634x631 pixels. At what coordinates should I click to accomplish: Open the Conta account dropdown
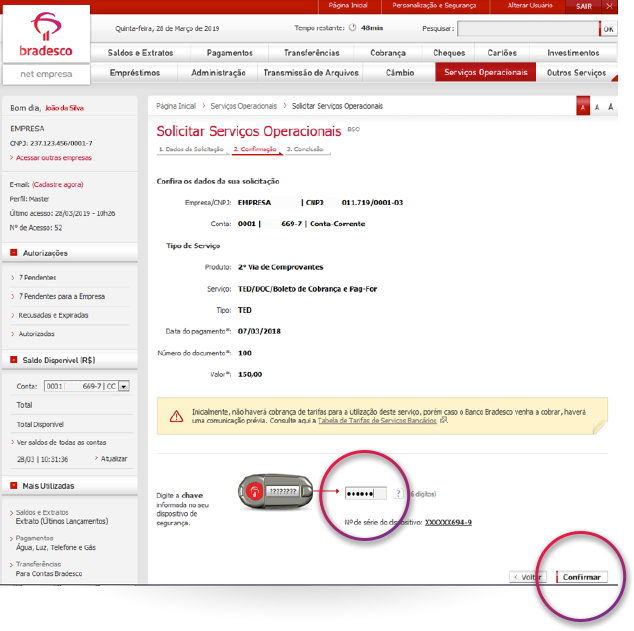pos(124,386)
